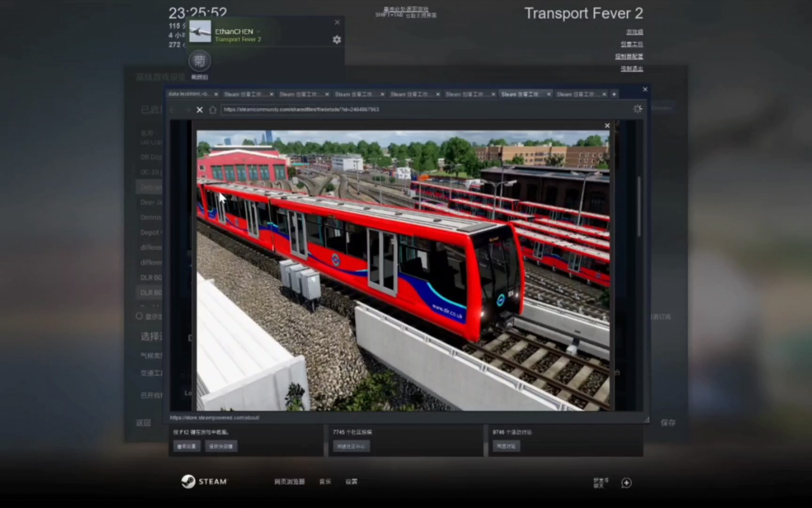
Task: Click the red DLR train image
Action: (403, 270)
